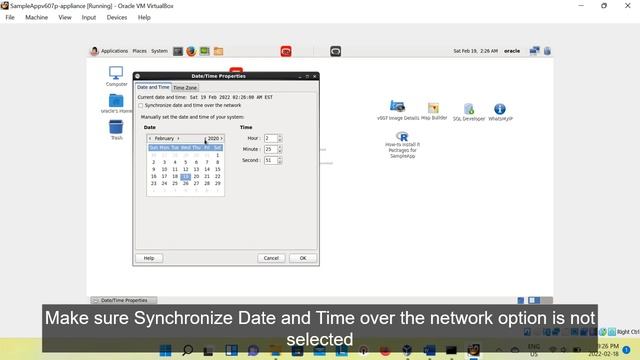The height and width of the screenshot is (360, 640).
Task: Open VirtualBox File menu
Action: 10,18
